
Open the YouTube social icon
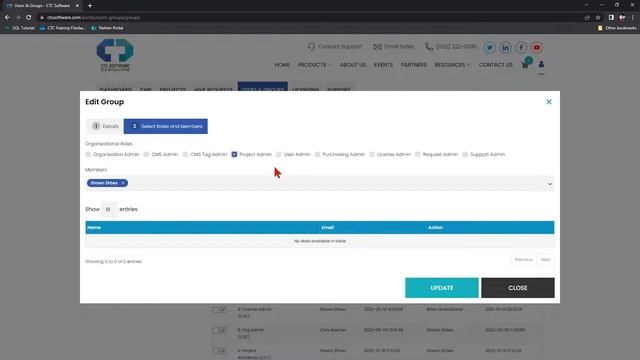pyautogui.click(x=536, y=47)
